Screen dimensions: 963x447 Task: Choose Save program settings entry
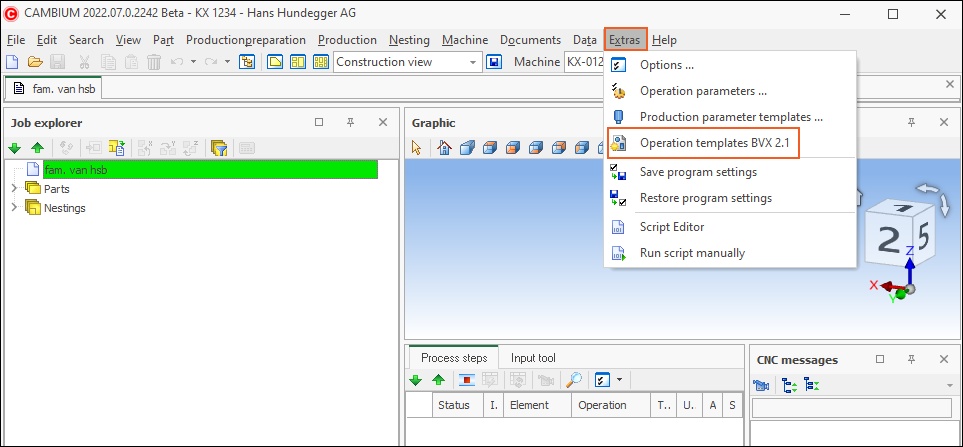coord(730,172)
